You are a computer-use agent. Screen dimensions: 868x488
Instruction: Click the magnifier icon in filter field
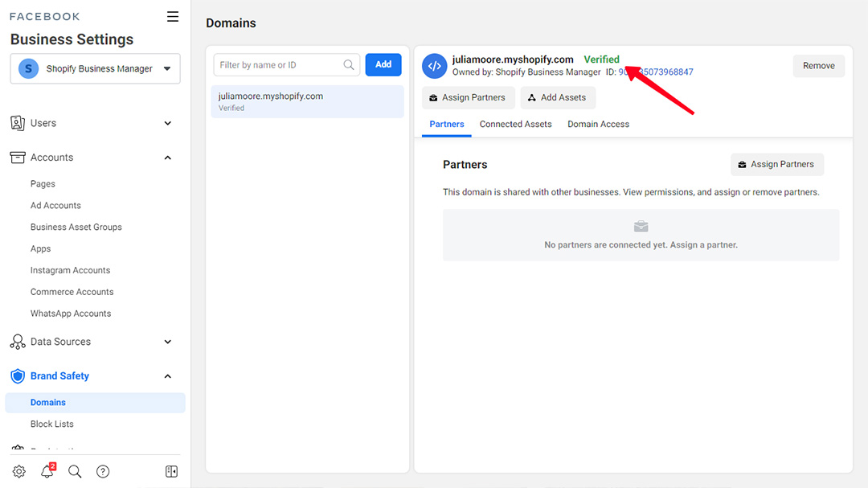point(349,65)
